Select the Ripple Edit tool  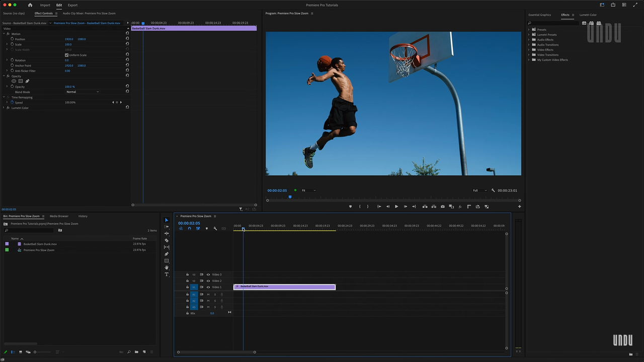click(x=167, y=234)
